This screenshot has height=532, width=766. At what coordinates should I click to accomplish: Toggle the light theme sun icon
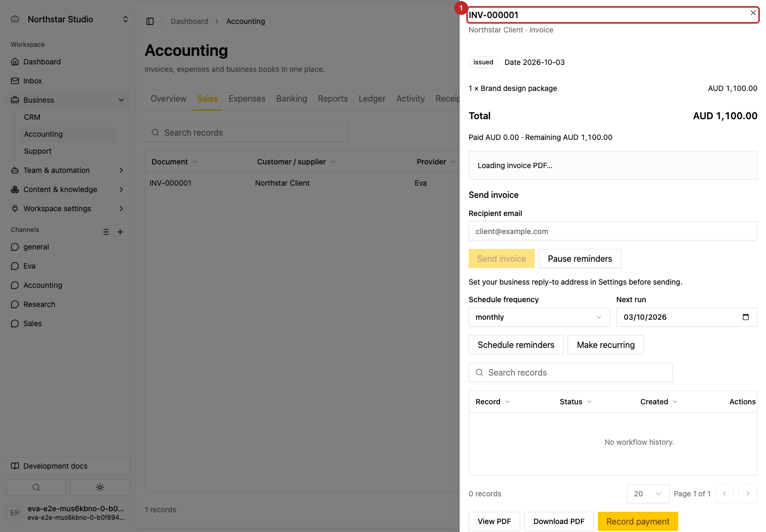click(x=100, y=487)
